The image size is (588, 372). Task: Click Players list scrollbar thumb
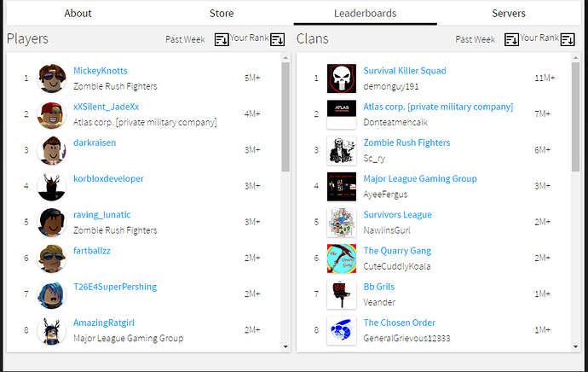click(x=285, y=117)
